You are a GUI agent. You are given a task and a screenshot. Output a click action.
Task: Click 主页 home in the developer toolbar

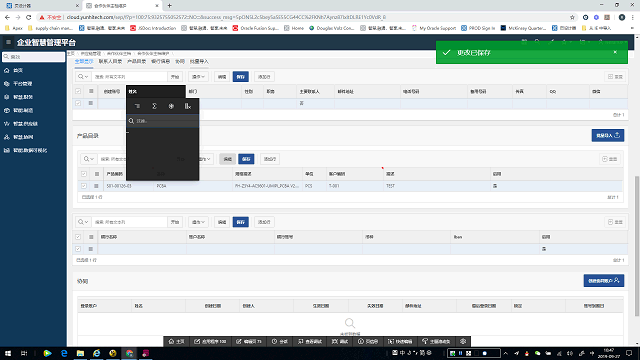click(x=176, y=341)
